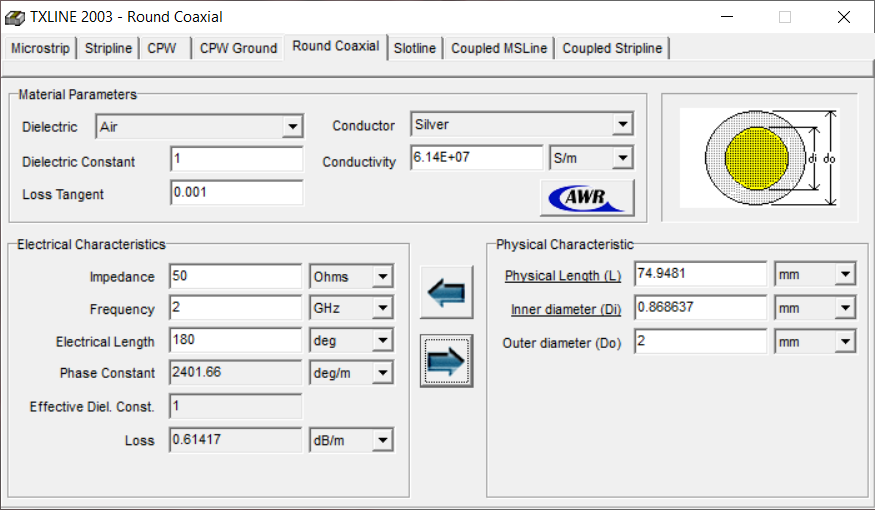Click the Impedance field showing 50

pos(235,276)
